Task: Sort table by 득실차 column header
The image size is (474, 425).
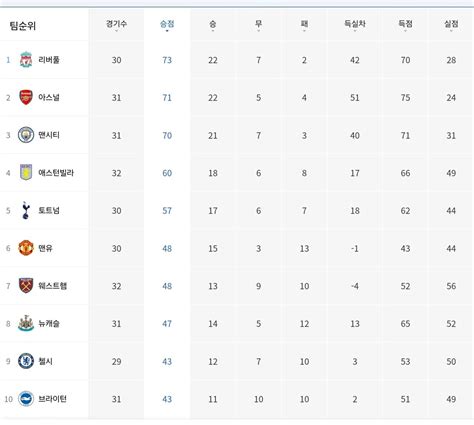Action: point(355,24)
